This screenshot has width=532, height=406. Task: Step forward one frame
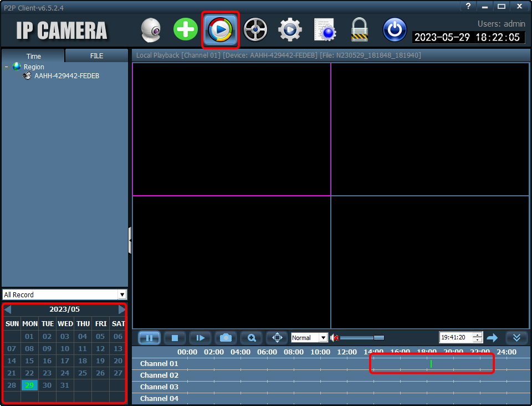tap(200, 338)
